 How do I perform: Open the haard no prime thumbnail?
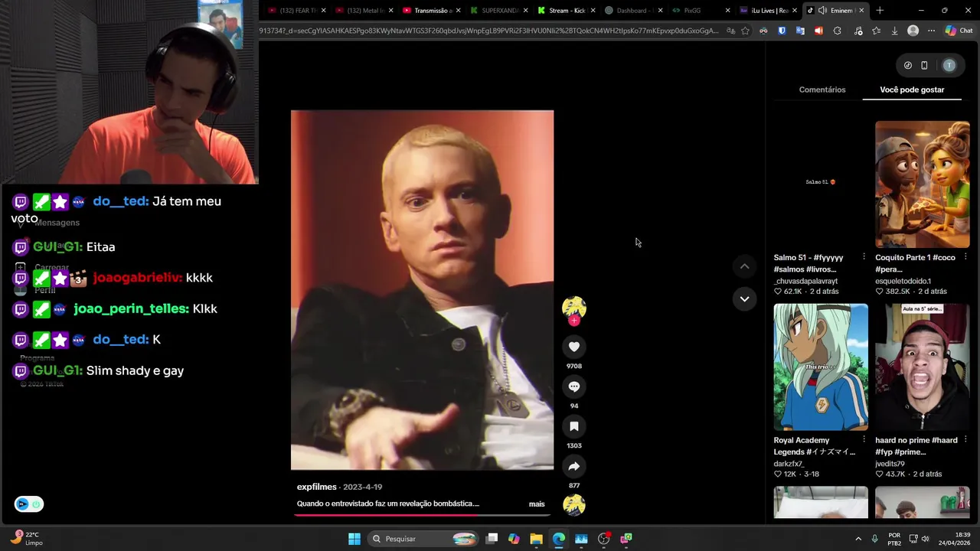923,367
